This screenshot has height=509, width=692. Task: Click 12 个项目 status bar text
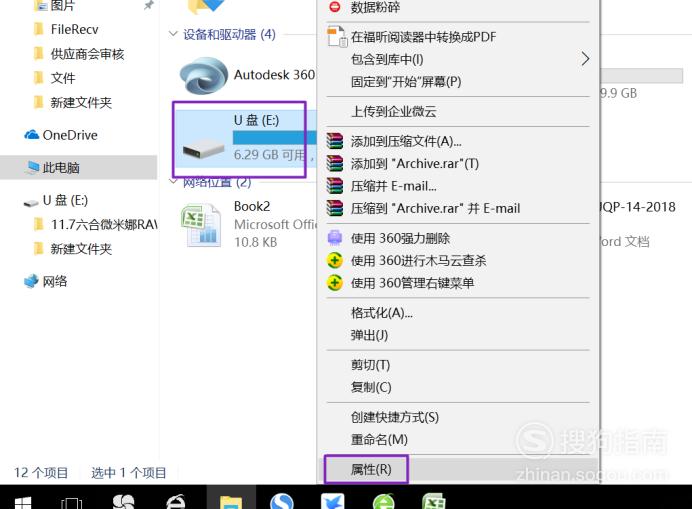pyautogui.click(x=41, y=473)
